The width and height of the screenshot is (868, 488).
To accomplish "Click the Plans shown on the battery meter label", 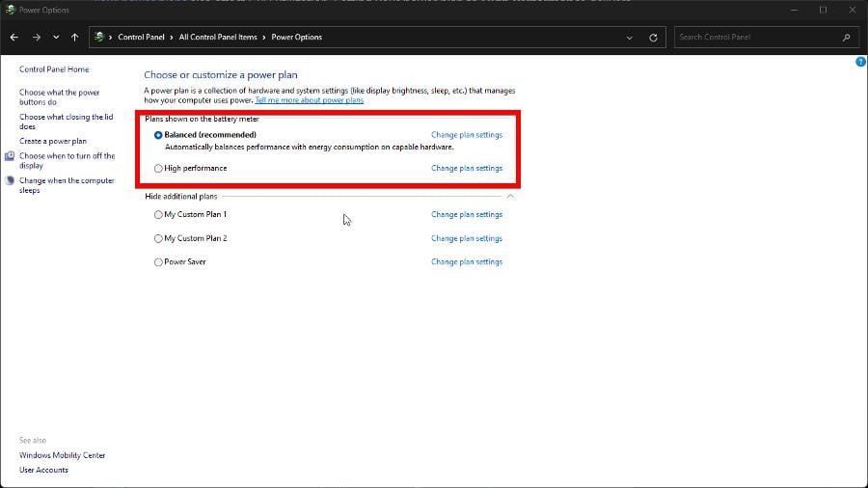I will [x=203, y=119].
